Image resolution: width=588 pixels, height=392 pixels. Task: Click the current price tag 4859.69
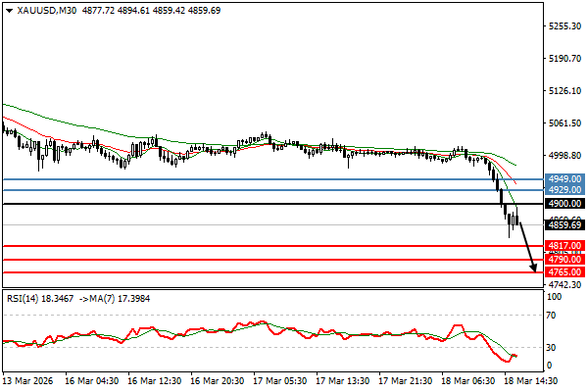coord(565,225)
